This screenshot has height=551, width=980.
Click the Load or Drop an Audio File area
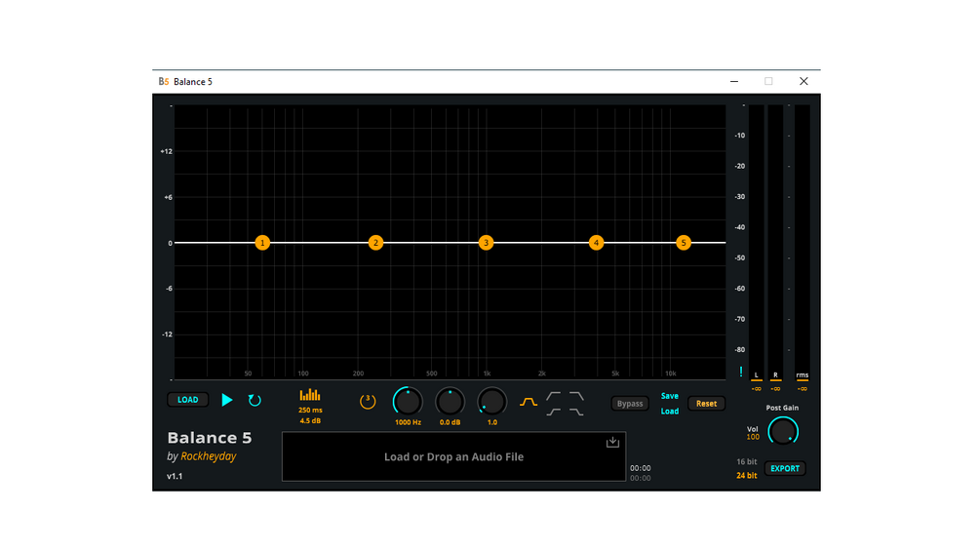pyautogui.click(x=453, y=456)
